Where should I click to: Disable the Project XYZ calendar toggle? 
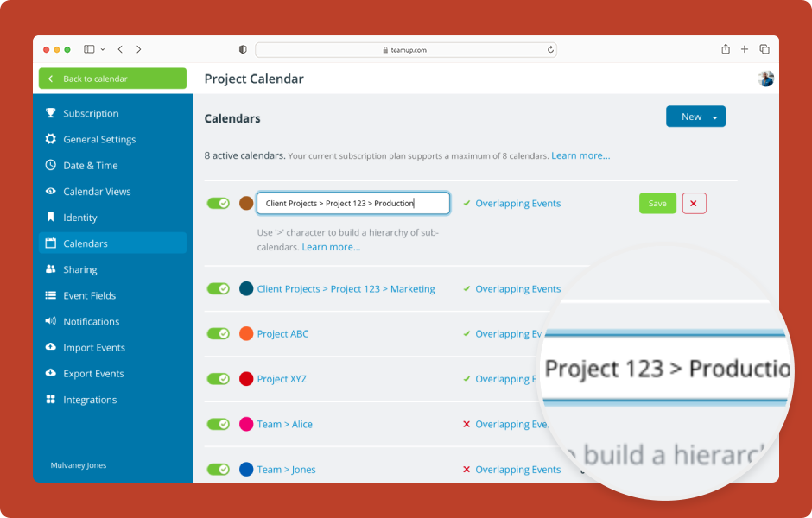click(x=219, y=378)
